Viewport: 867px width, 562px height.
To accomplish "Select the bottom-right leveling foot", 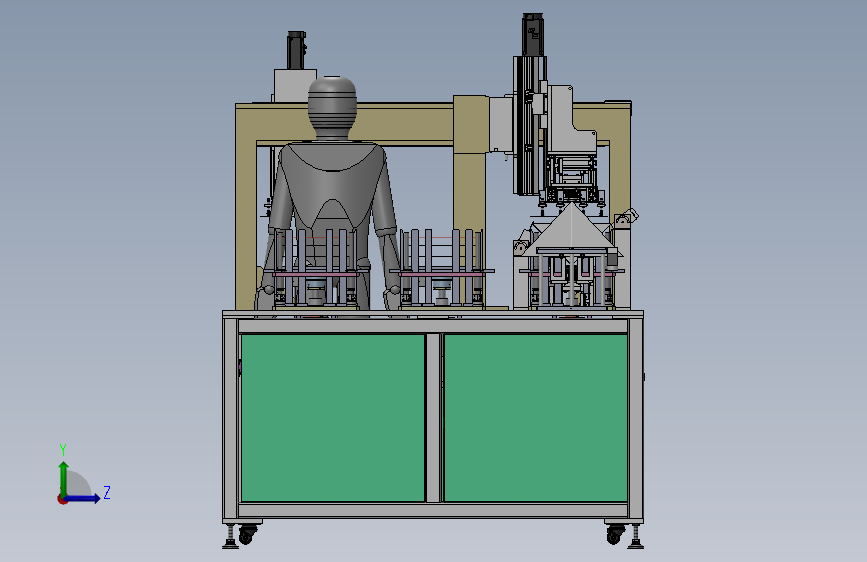I will 635,537.
